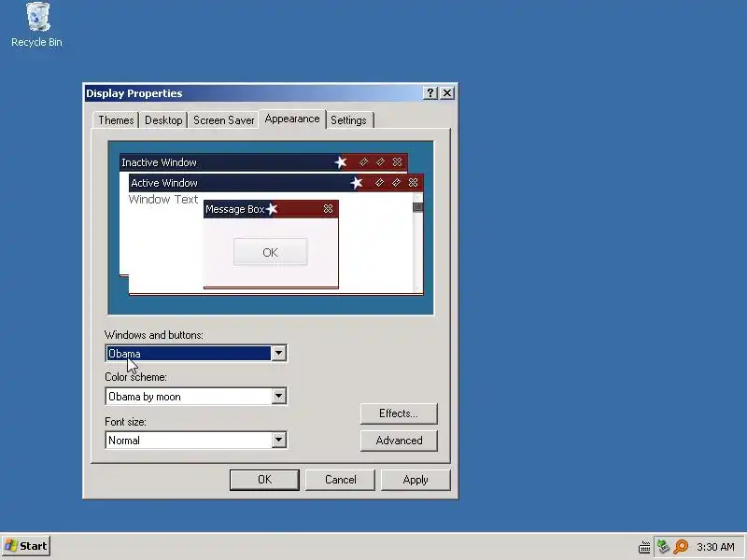Confirm with the main OK button

(x=264, y=480)
